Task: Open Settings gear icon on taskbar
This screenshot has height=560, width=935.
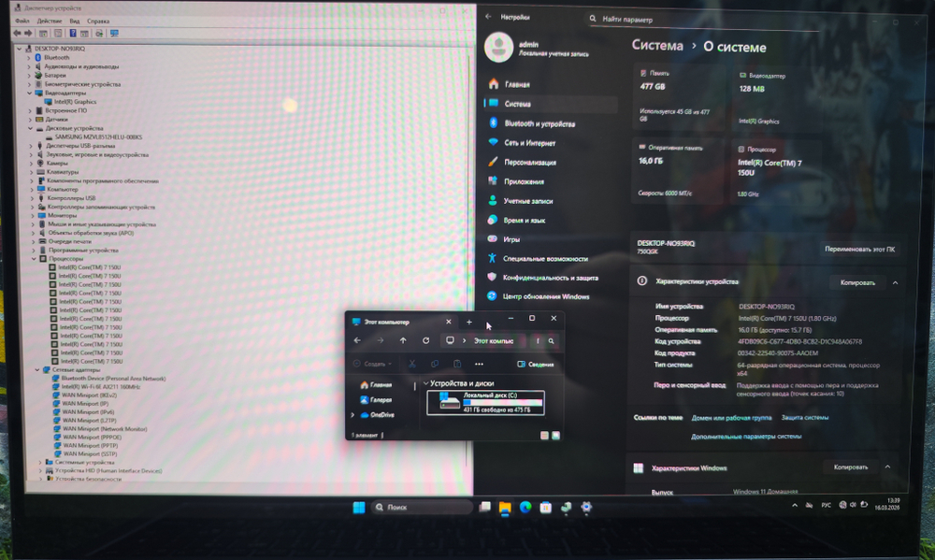Action: click(x=586, y=507)
